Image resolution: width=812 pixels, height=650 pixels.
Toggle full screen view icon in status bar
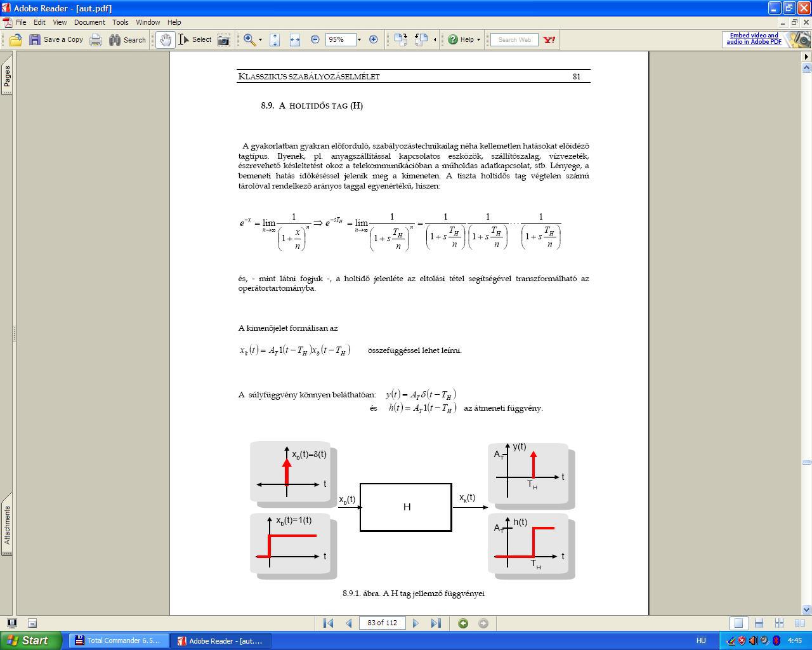pyautogui.click(x=12, y=623)
